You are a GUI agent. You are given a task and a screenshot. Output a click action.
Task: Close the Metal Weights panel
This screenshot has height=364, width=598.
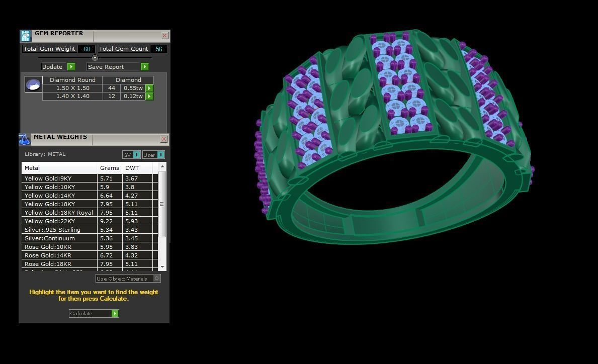163,139
